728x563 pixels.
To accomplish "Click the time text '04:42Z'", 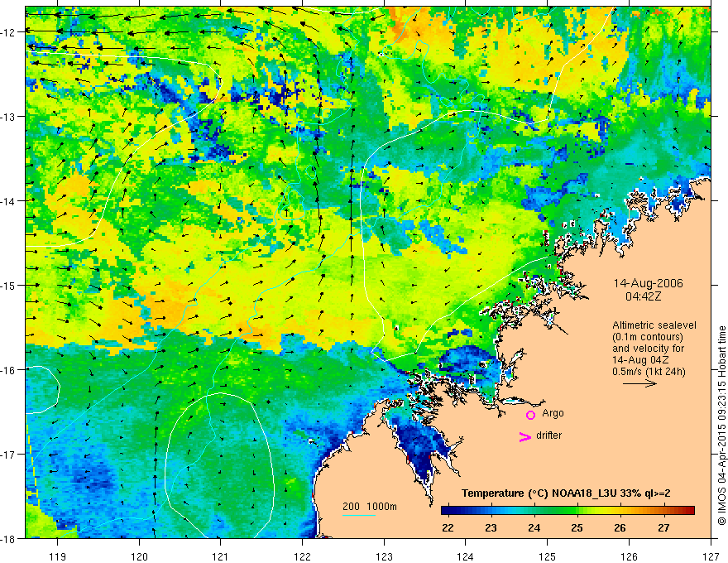I will tap(643, 296).
